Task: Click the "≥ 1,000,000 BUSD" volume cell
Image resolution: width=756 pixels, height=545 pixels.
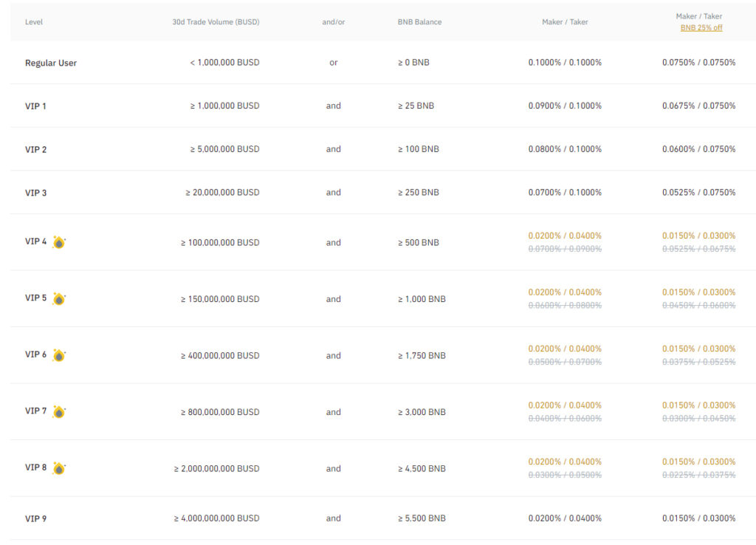Action: (x=224, y=106)
